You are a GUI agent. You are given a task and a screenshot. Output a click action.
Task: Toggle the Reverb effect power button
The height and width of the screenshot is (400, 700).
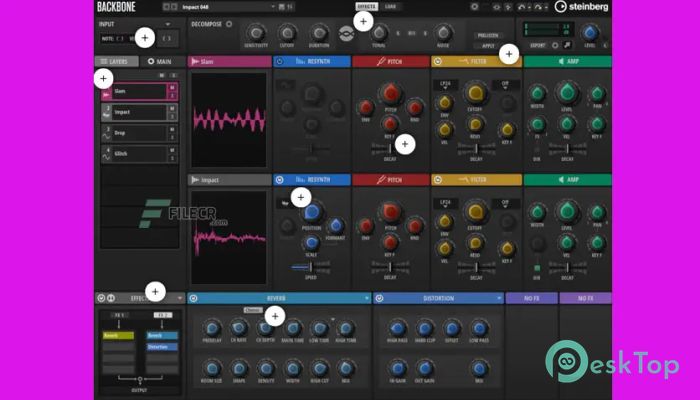pos(194,298)
